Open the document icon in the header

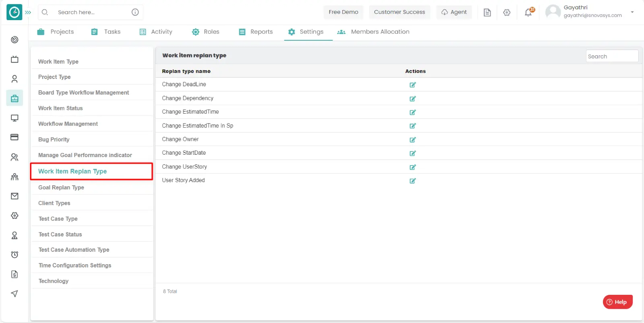click(x=487, y=12)
